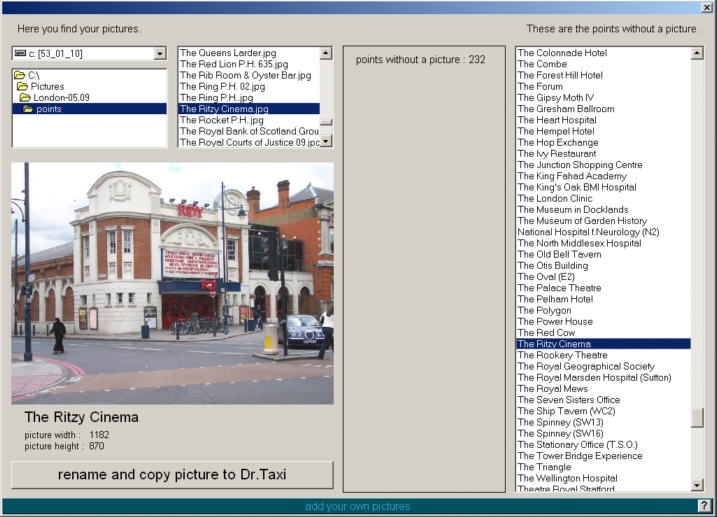The height and width of the screenshot is (517, 717).
Task: Select the Pictures folder in tree
Action: tap(46, 87)
